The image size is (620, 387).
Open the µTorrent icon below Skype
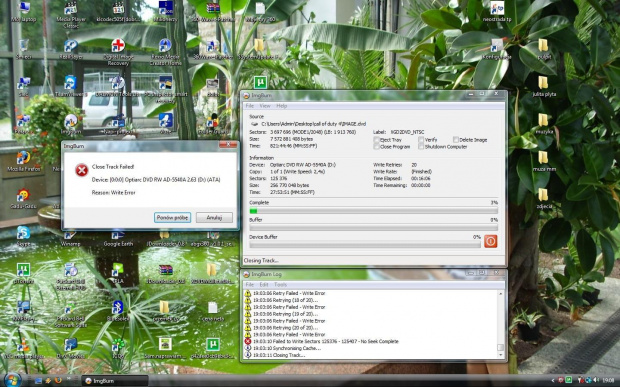pos(23,273)
